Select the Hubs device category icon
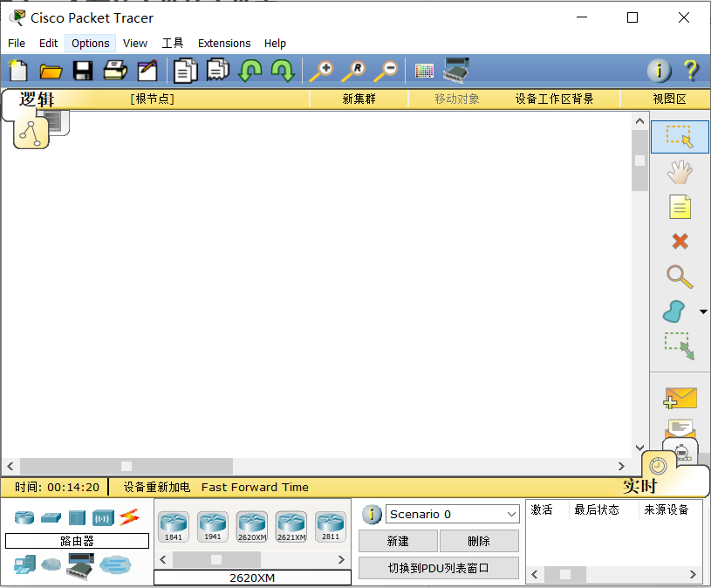 [77, 517]
